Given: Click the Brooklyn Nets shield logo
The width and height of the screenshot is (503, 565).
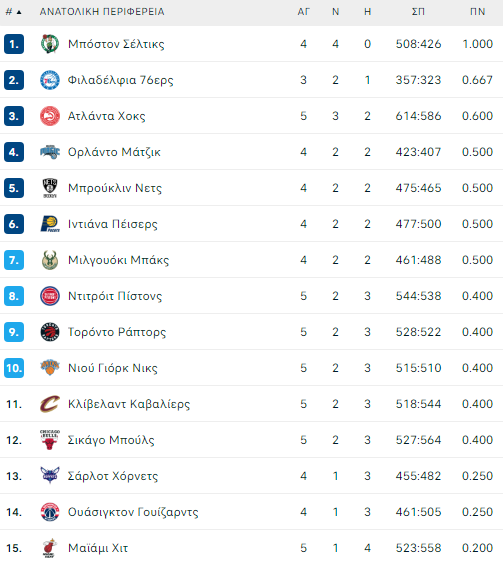Looking at the screenshot, I should 50,188.
